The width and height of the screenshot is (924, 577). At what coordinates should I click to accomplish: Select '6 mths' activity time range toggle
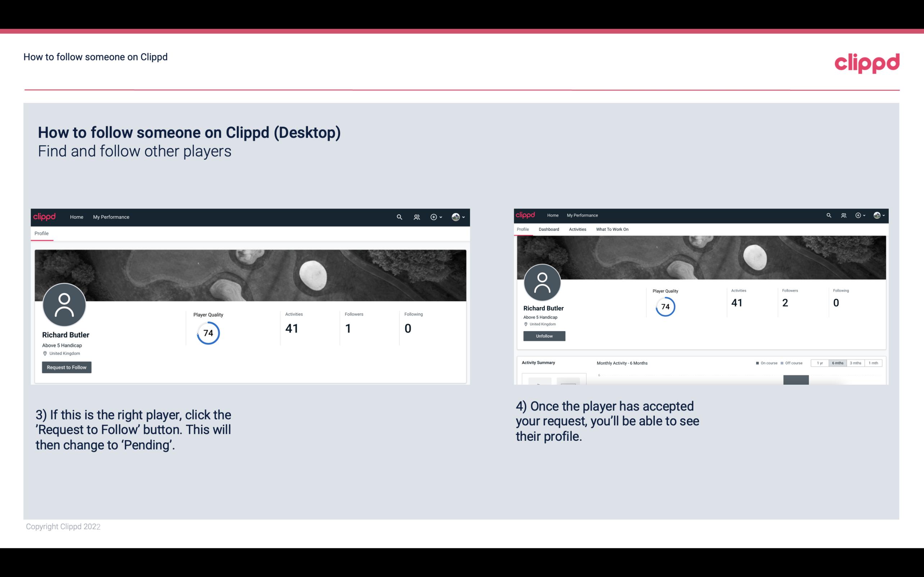pos(838,363)
